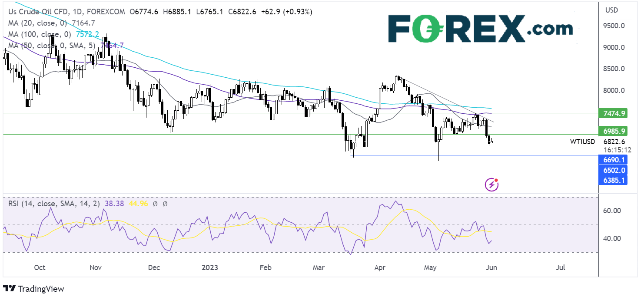Click the Apr date on time axis
The width and height of the screenshot is (644, 300).
tap(380, 267)
